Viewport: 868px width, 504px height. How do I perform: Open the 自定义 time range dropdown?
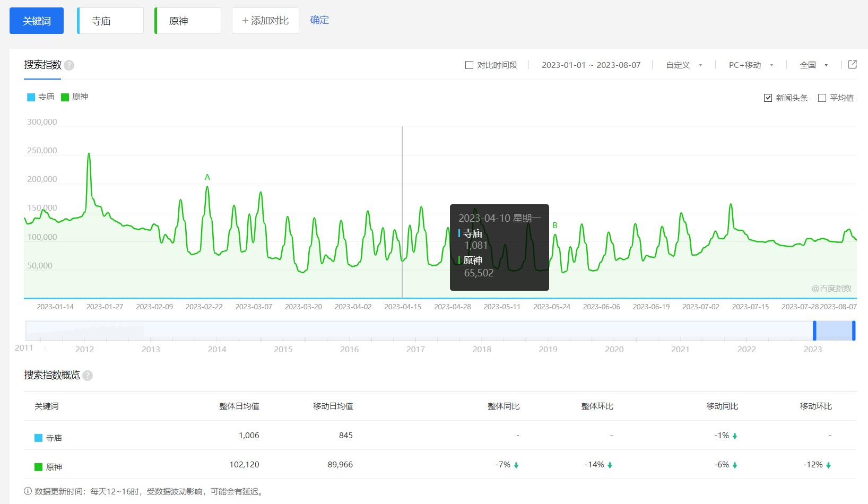click(684, 65)
